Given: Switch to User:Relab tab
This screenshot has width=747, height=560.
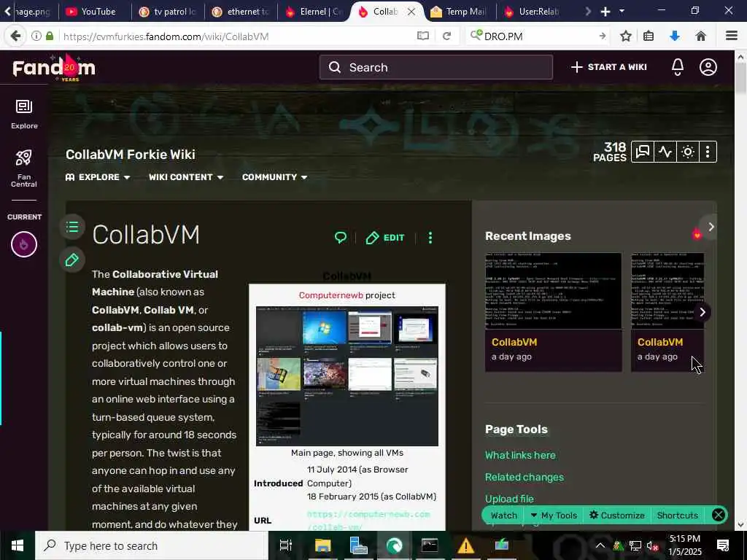Looking at the screenshot, I should click(x=532, y=12).
